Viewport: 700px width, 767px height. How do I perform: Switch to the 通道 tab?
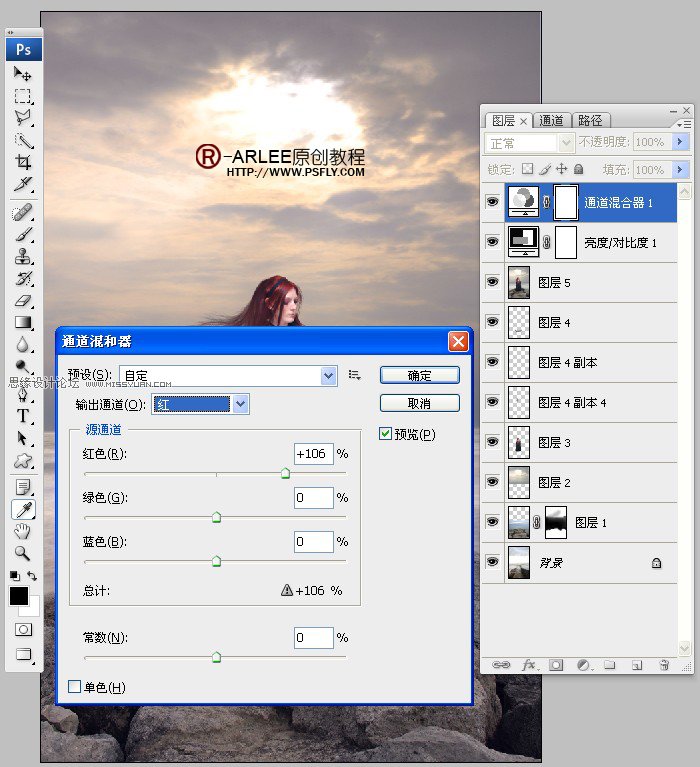(551, 120)
